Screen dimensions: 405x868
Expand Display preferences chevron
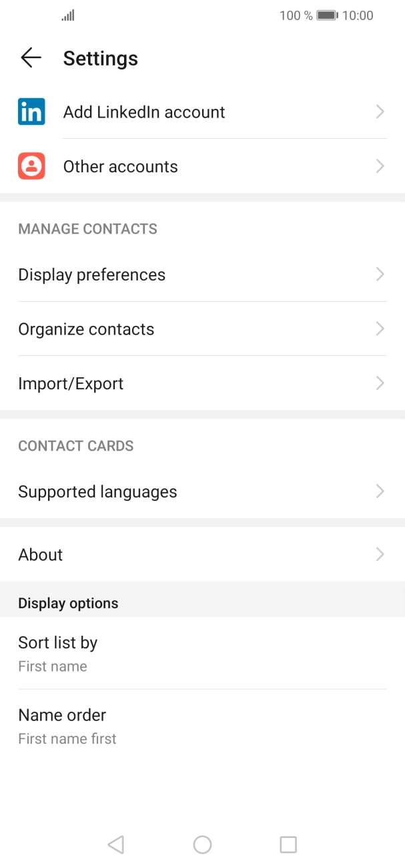click(380, 274)
